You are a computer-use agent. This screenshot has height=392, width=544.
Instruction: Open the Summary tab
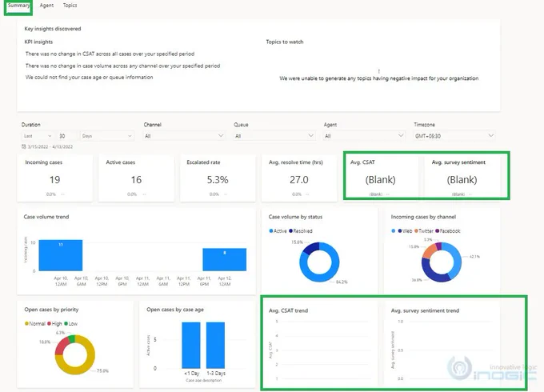pyautogui.click(x=18, y=6)
